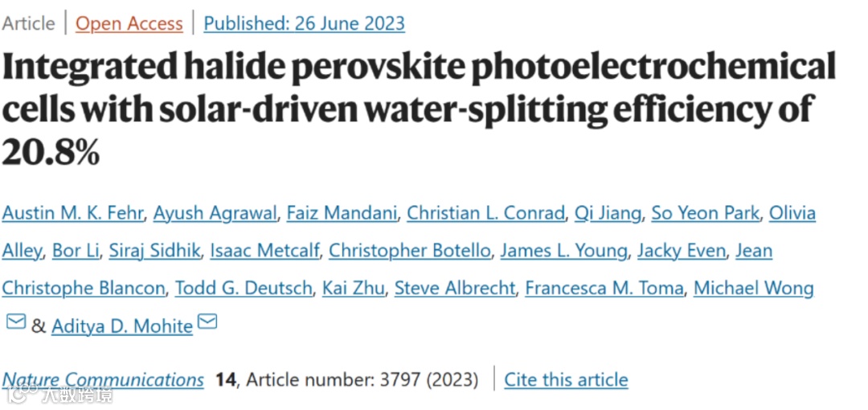The height and width of the screenshot is (410, 868).
Task: Open the Open Access link
Action: (x=129, y=23)
